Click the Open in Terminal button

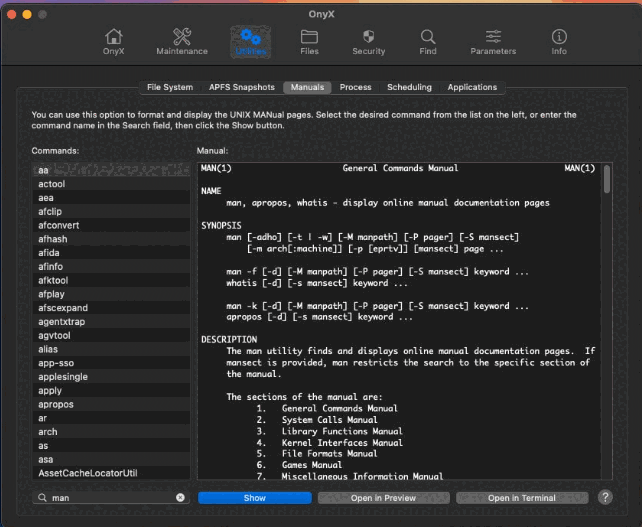[x=521, y=497]
